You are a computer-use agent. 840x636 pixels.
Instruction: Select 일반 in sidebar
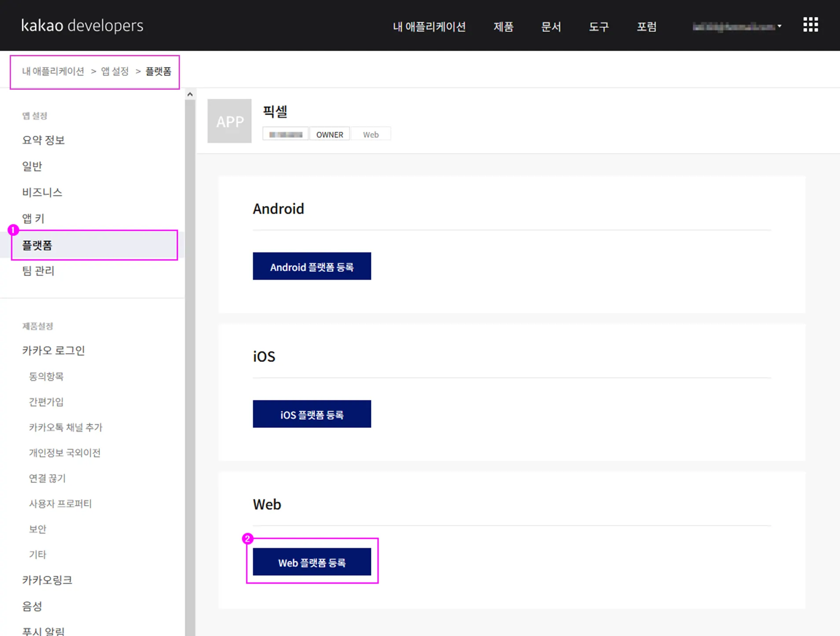[32, 166]
